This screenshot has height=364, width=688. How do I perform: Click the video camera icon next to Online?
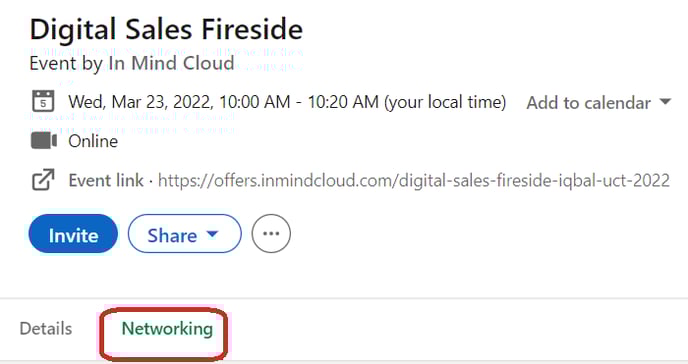point(43,141)
